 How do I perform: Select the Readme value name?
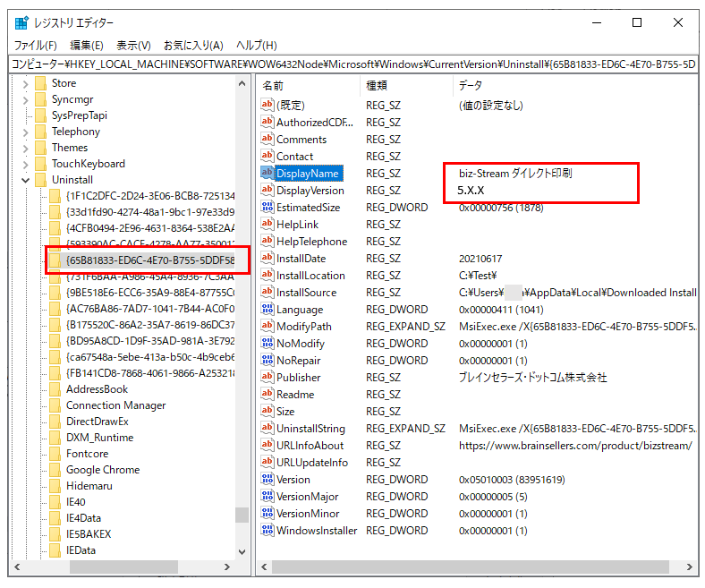[295, 395]
